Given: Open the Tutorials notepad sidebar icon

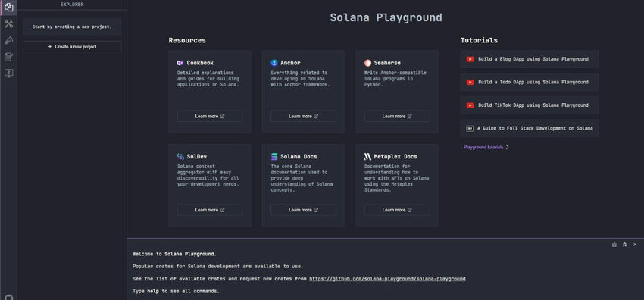Looking at the screenshot, I should (8, 57).
